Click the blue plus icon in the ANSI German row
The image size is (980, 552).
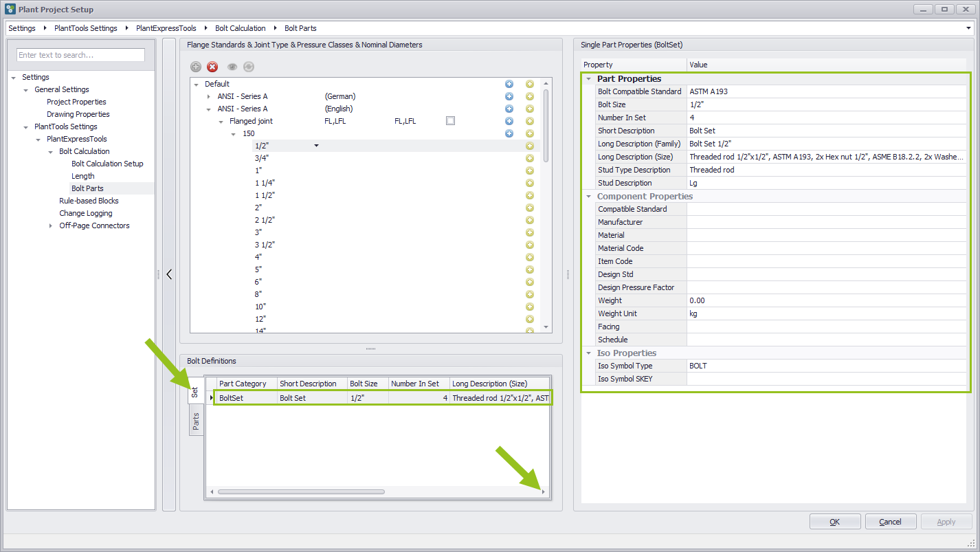pyautogui.click(x=509, y=96)
